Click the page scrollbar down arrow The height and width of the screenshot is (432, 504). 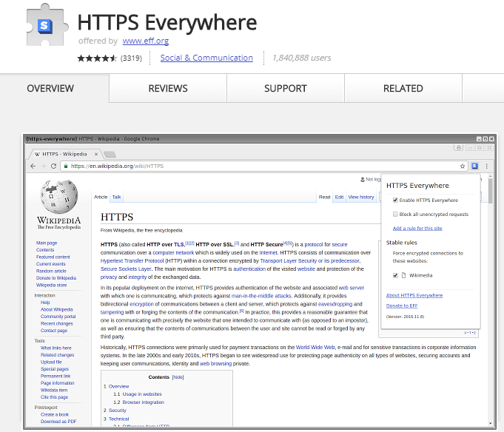point(490,423)
